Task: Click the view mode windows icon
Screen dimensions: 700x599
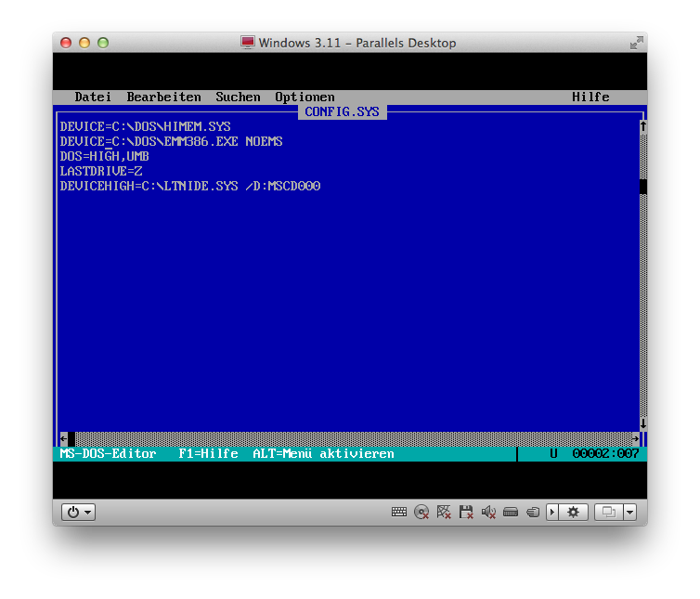Action: click(x=609, y=512)
